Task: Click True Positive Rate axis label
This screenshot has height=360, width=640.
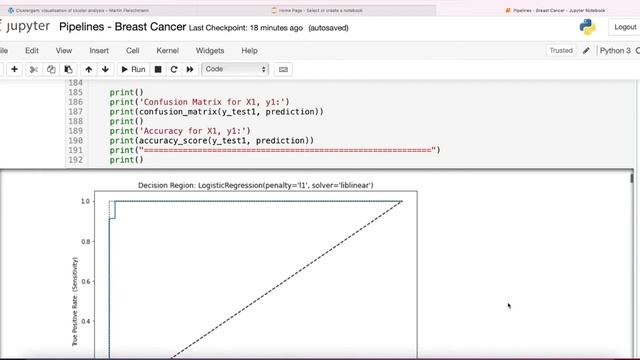Action: point(75,301)
